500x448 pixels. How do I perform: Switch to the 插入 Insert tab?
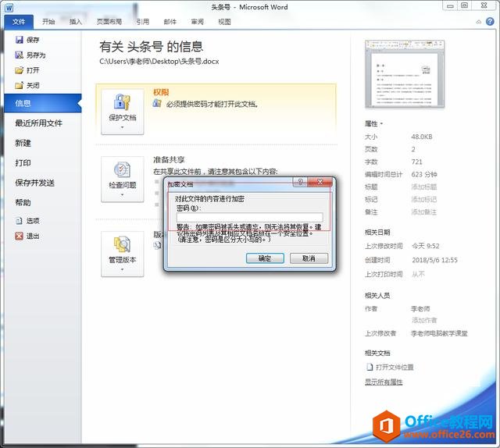pyautogui.click(x=76, y=22)
